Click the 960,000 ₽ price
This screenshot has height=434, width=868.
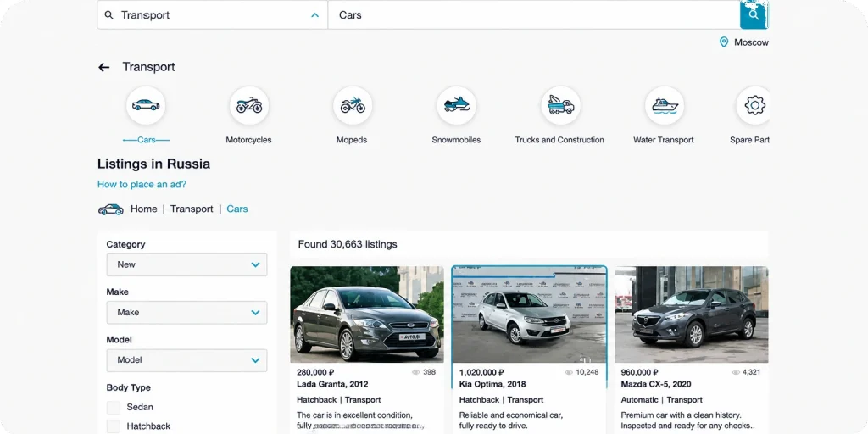click(x=640, y=373)
